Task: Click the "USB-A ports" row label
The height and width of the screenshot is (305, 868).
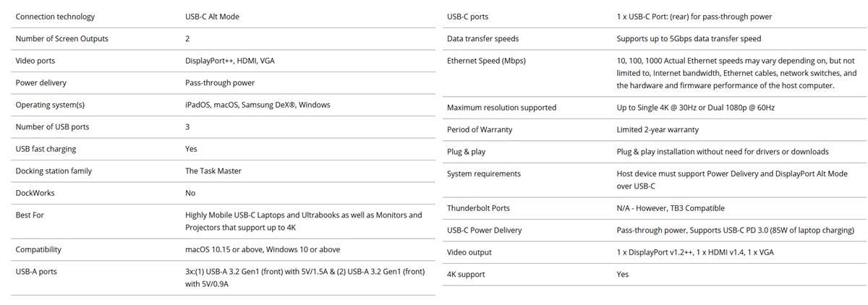Action: pos(36,272)
